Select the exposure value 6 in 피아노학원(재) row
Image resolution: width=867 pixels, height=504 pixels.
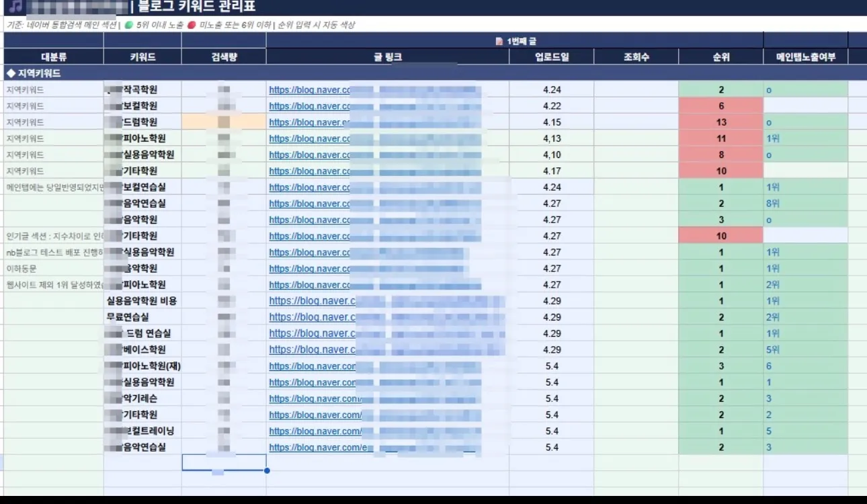click(x=806, y=366)
